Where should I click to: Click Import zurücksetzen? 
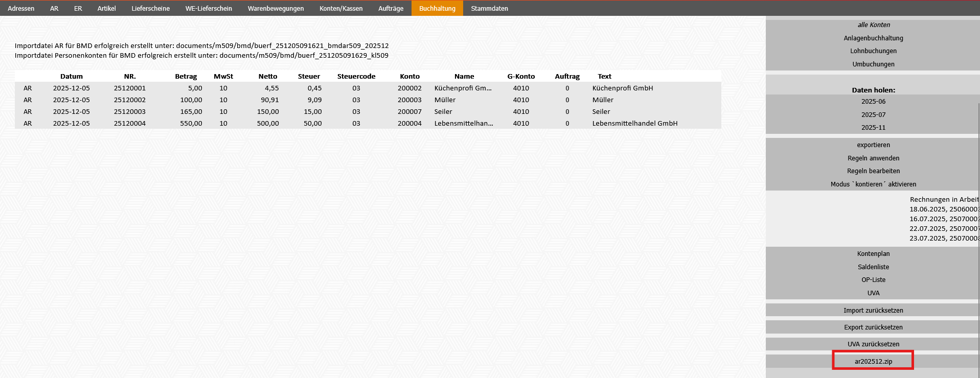pos(873,311)
